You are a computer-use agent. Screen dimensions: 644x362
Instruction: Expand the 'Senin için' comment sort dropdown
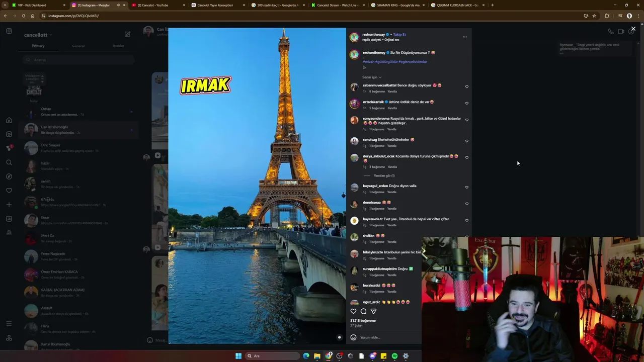click(372, 77)
